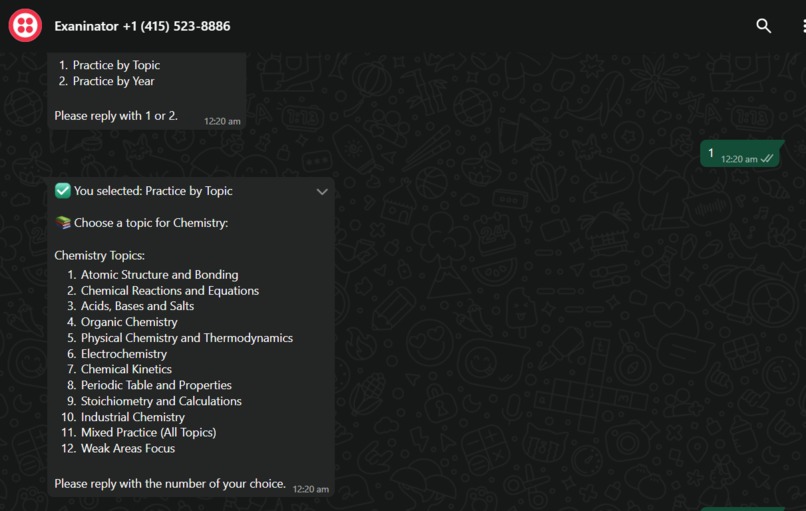Image resolution: width=806 pixels, height=511 pixels.
Task: Open the three-dot chat menu
Action: pos(803,26)
